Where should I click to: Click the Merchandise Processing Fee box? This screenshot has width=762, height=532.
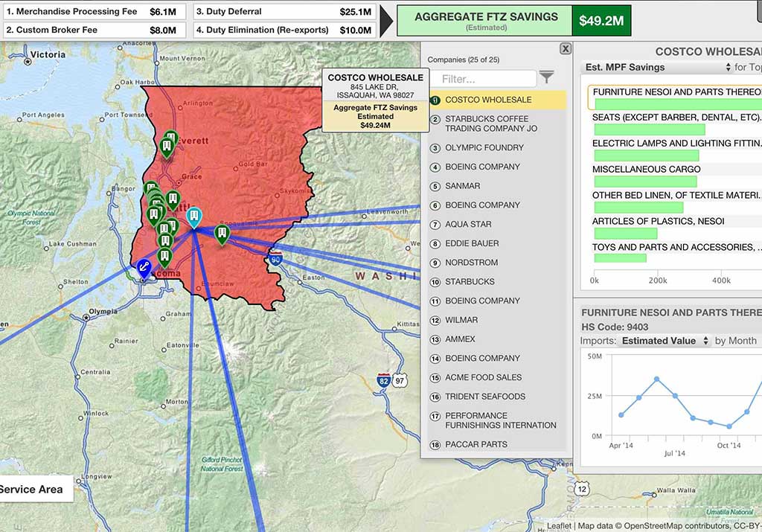[95, 12]
